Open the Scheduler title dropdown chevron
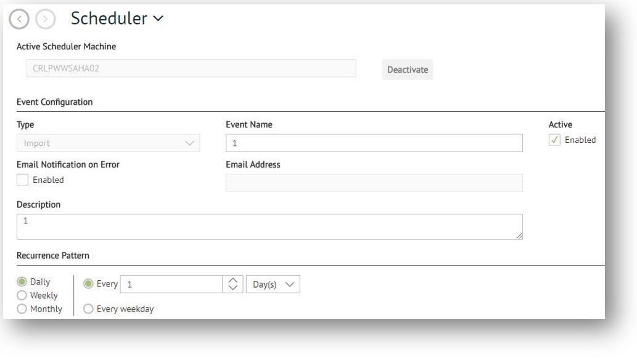Screen dimensions: 637x364 (x=158, y=18)
